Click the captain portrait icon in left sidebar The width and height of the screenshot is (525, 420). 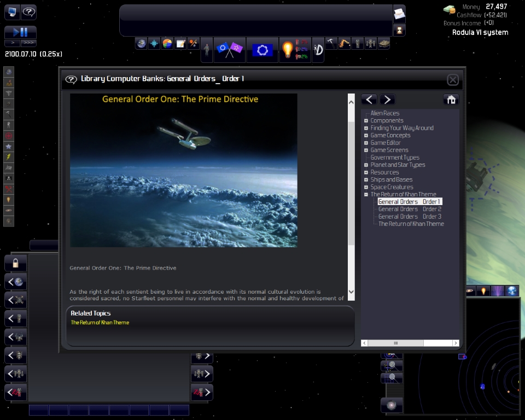[9, 82]
